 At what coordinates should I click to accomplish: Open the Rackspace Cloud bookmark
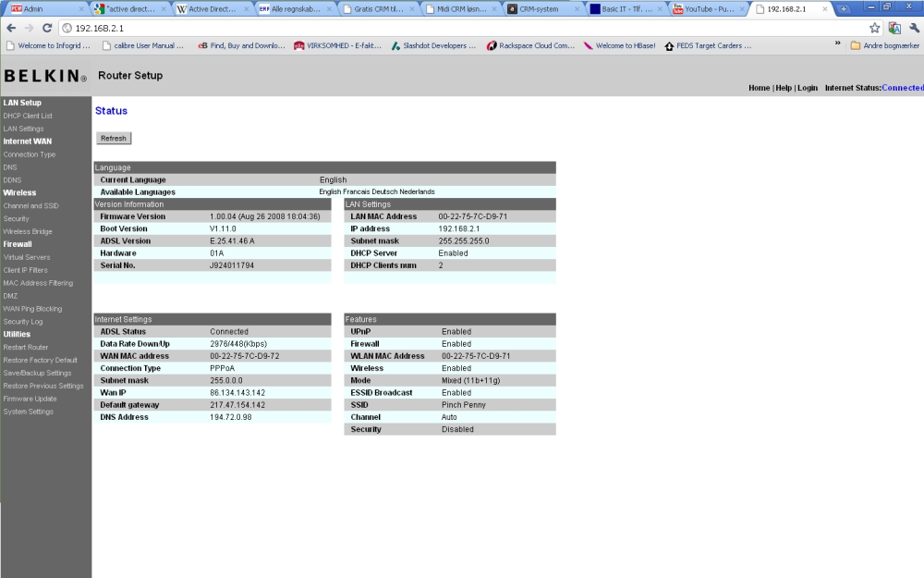530,45
